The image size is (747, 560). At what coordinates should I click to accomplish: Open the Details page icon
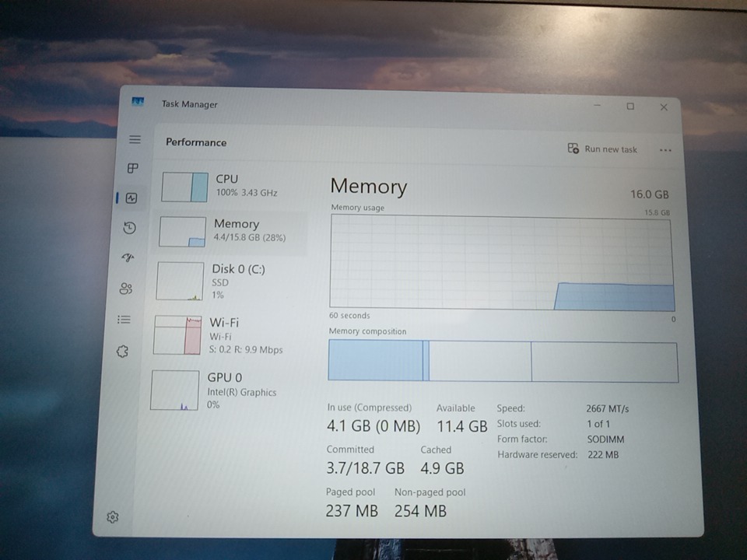click(124, 320)
